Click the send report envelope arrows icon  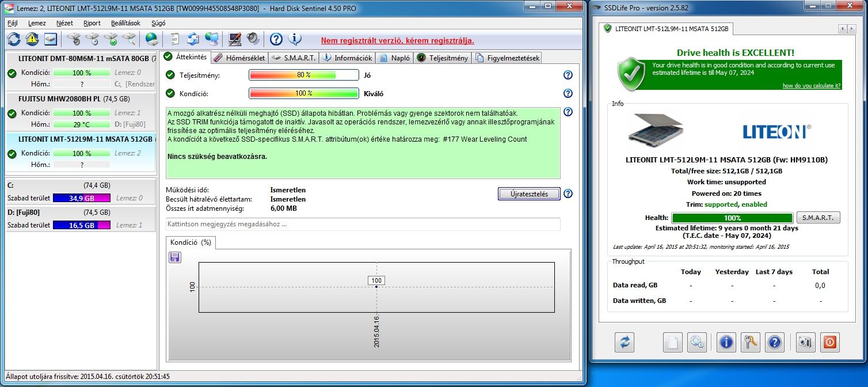pos(193,39)
